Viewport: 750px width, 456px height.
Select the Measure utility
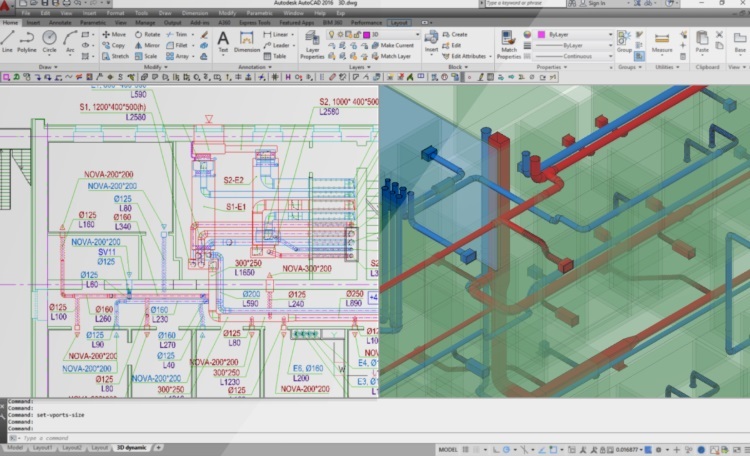click(x=662, y=41)
